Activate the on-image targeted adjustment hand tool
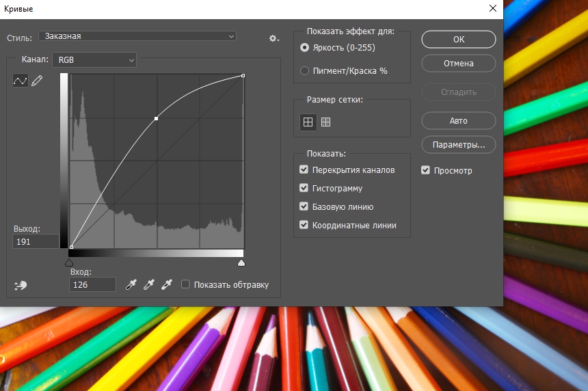588x391 pixels. [21, 285]
